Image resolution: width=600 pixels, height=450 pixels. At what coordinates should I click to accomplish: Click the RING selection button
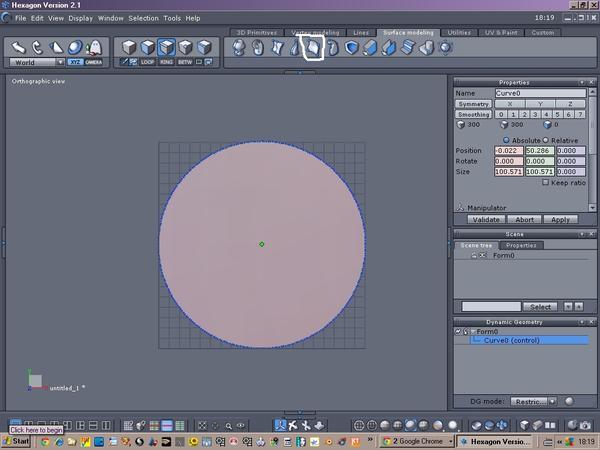167,62
